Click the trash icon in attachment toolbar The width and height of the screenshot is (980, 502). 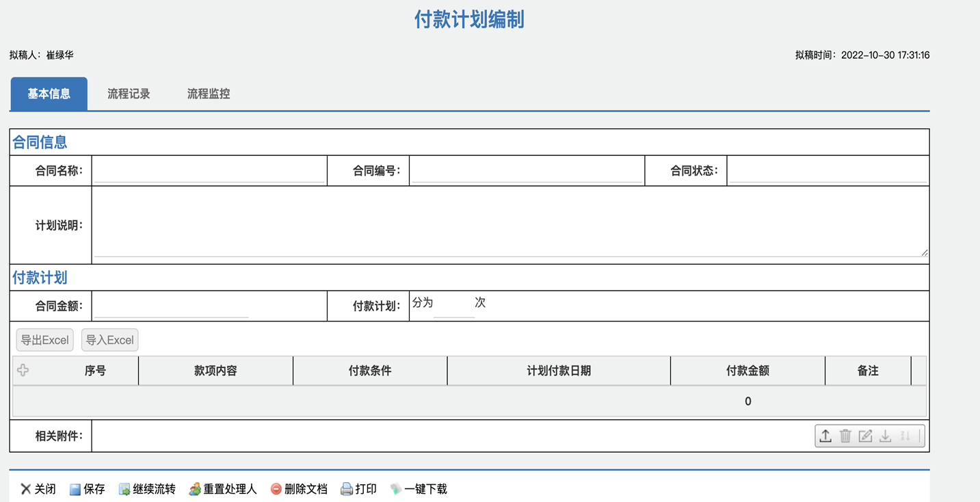tap(845, 436)
